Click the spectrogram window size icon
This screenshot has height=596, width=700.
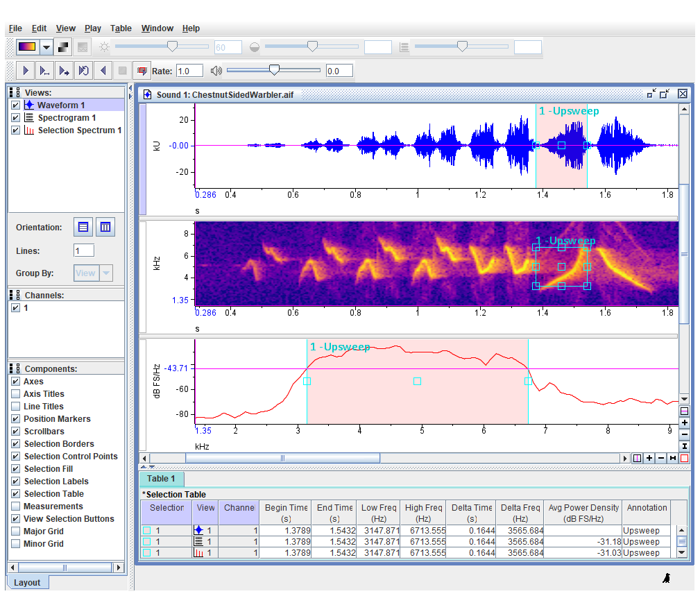pos(404,47)
